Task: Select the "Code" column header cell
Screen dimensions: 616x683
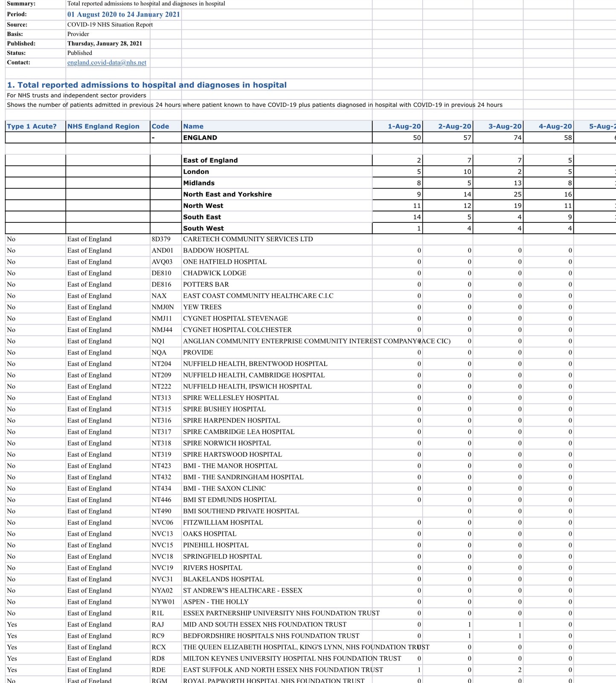Action: (160, 126)
